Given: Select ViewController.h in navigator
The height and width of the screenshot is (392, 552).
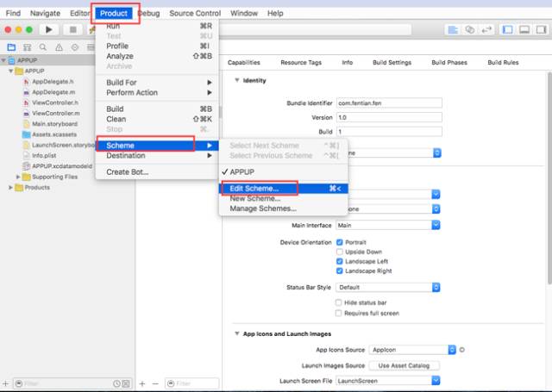Looking at the screenshot, I should (x=55, y=103).
